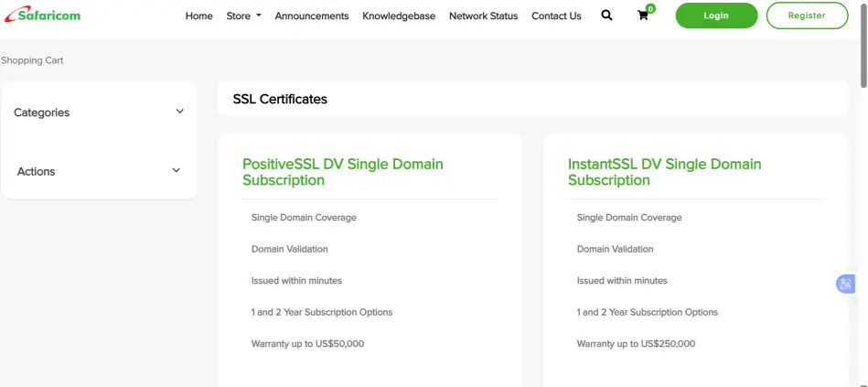This screenshot has width=868, height=387.
Task: Click InstantSSL 'Single Domain Coverage' text
Action: click(x=629, y=218)
